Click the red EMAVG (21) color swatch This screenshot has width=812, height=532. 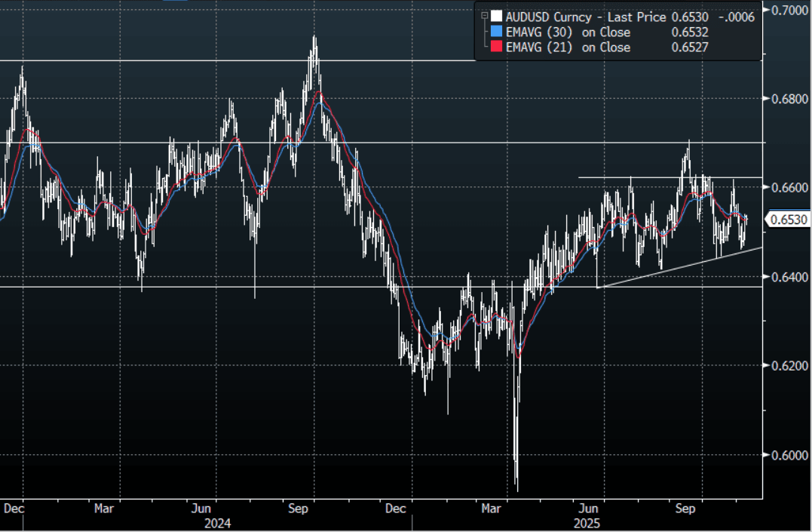496,48
